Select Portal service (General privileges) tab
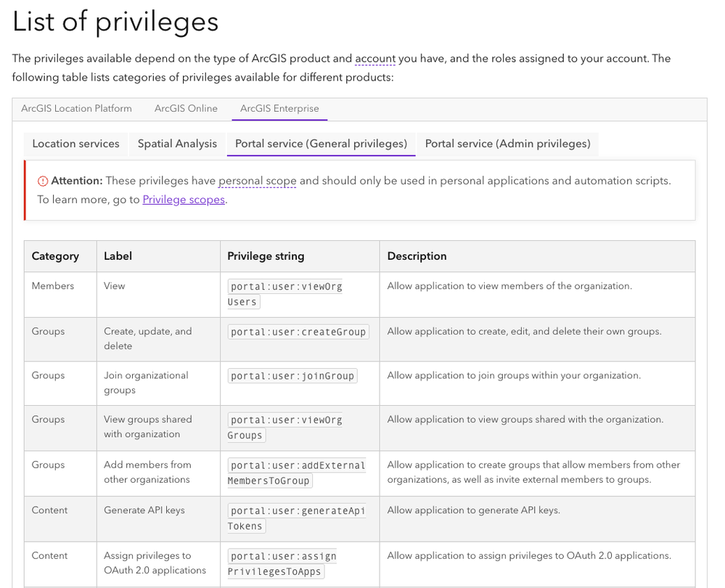Viewport: 725px width, 588px height. (321, 144)
